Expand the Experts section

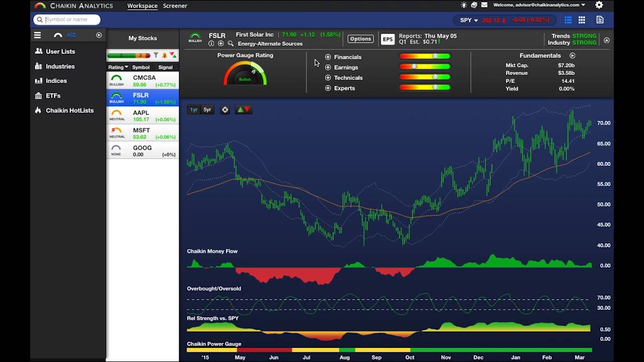point(328,88)
